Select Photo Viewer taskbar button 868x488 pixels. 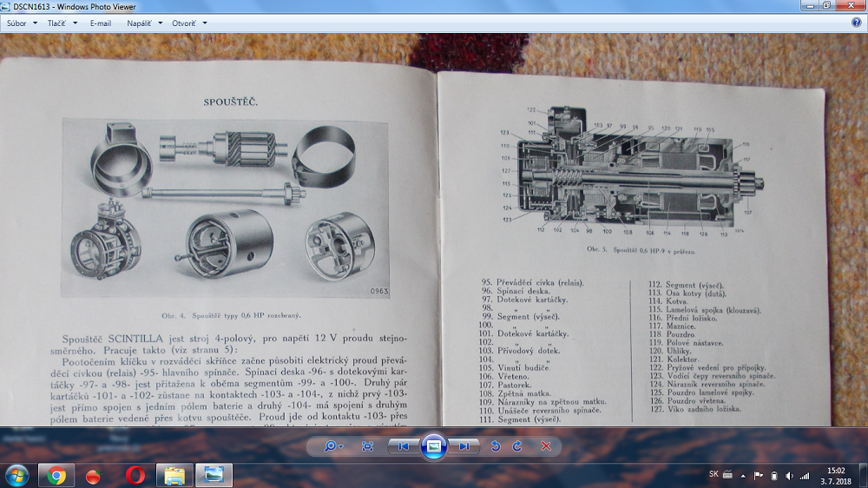(214, 476)
